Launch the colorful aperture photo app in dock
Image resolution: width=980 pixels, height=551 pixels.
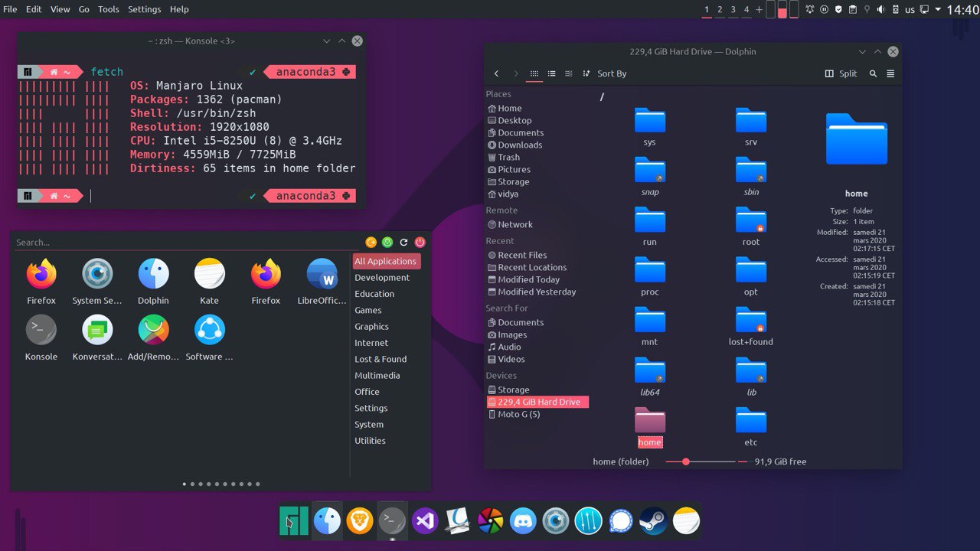point(490,521)
